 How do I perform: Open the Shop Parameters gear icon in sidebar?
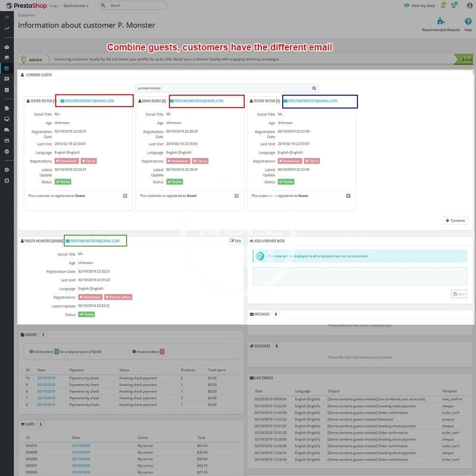coord(7,169)
